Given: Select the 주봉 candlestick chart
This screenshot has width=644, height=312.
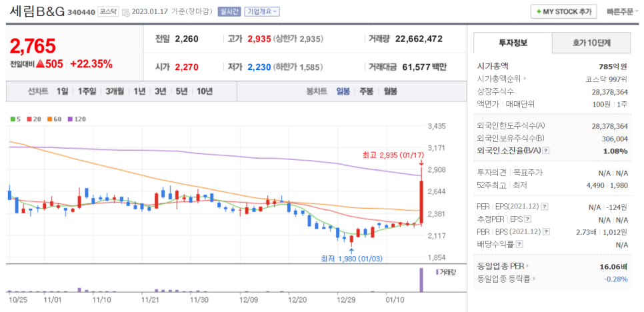Looking at the screenshot, I should 367,91.
